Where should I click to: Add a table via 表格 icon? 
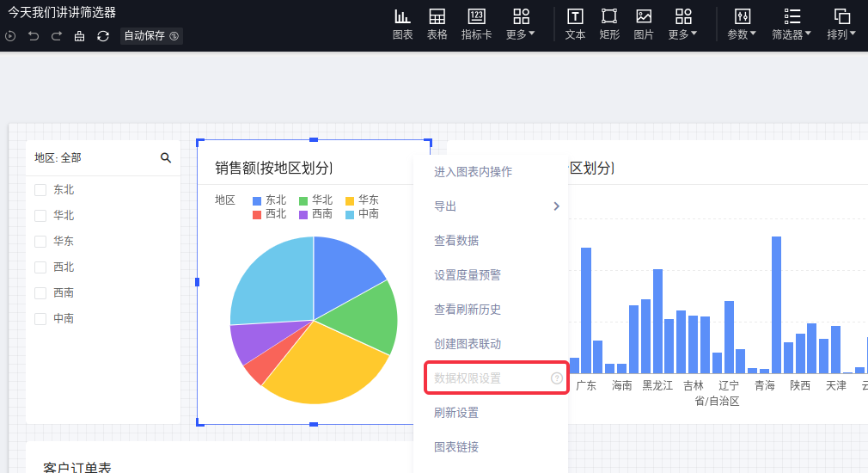[437, 24]
